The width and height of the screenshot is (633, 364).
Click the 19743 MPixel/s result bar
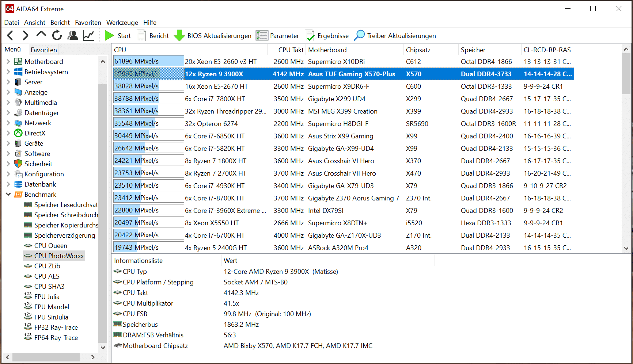pyautogui.click(x=148, y=248)
